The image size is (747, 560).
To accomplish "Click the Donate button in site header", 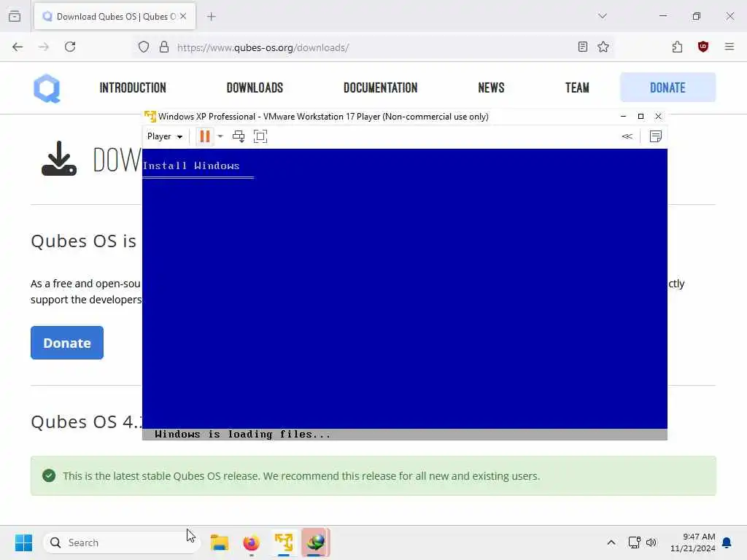I will pyautogui.click(x=668, y=87).
